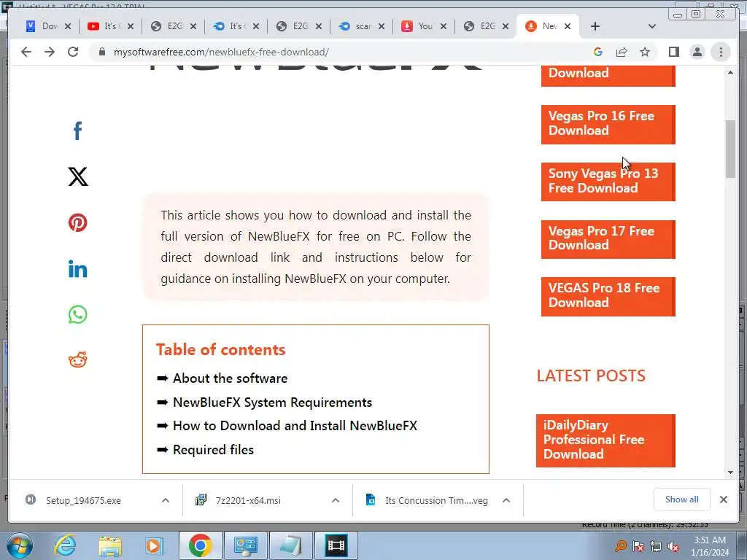Click the scrollbar up arrow
747x560 pixels.
tap(731, 72)
